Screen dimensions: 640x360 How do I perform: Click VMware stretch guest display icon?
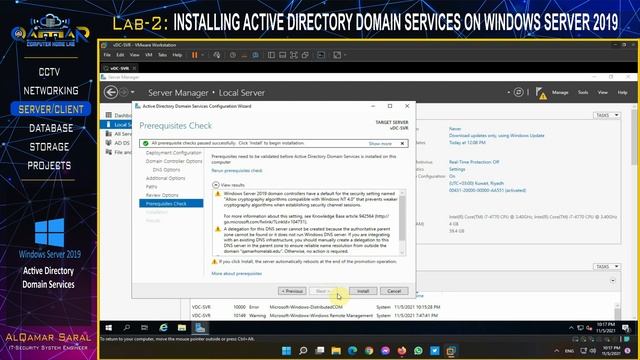tap(337, 55)
